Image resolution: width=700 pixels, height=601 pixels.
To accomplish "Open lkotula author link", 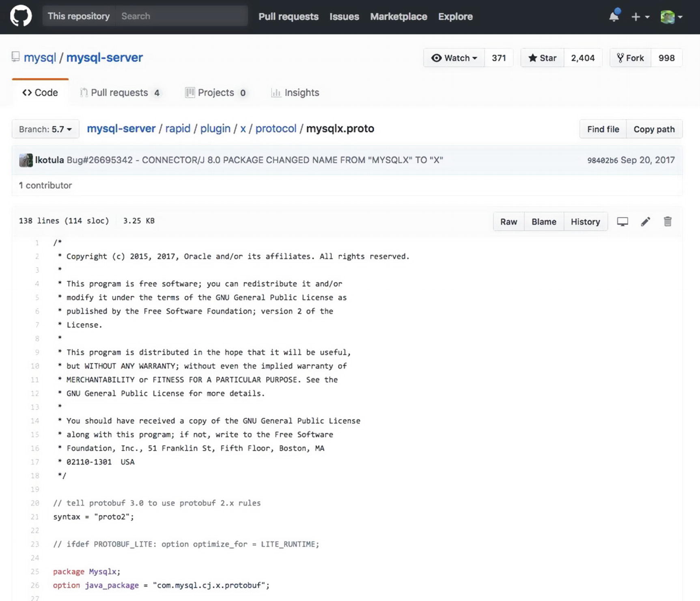I will pyautogui.click(x=50, y=160).
